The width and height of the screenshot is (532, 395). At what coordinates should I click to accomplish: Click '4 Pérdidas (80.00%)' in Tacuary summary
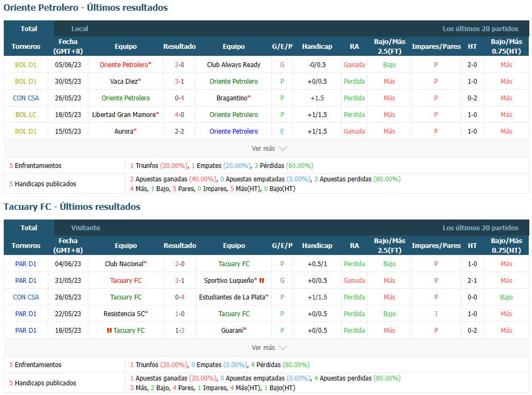click(280, 364)
